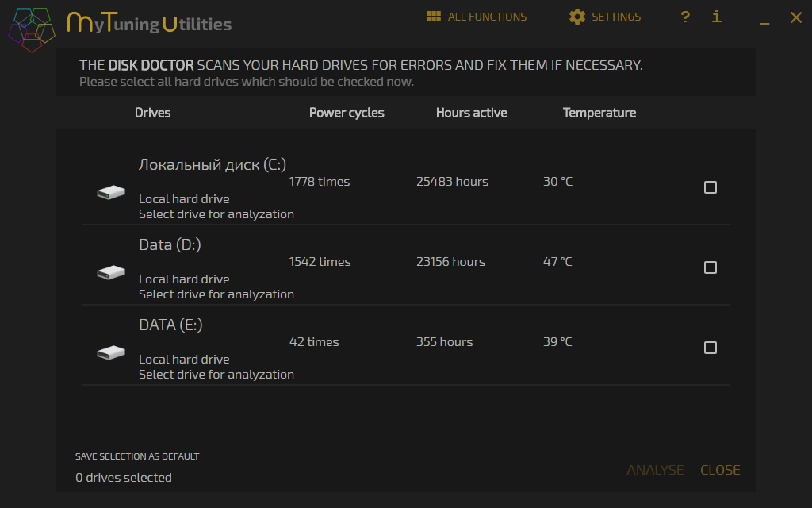Click the drive icon for DATA (E:)
812x508 pixels.
pos(111,352)
